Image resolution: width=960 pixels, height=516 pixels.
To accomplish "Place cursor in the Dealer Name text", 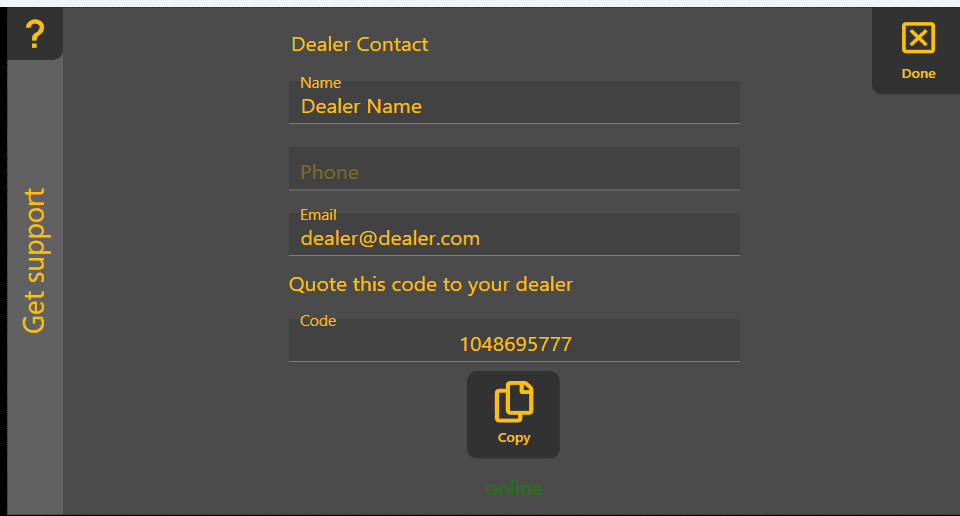I will (361, 107).
